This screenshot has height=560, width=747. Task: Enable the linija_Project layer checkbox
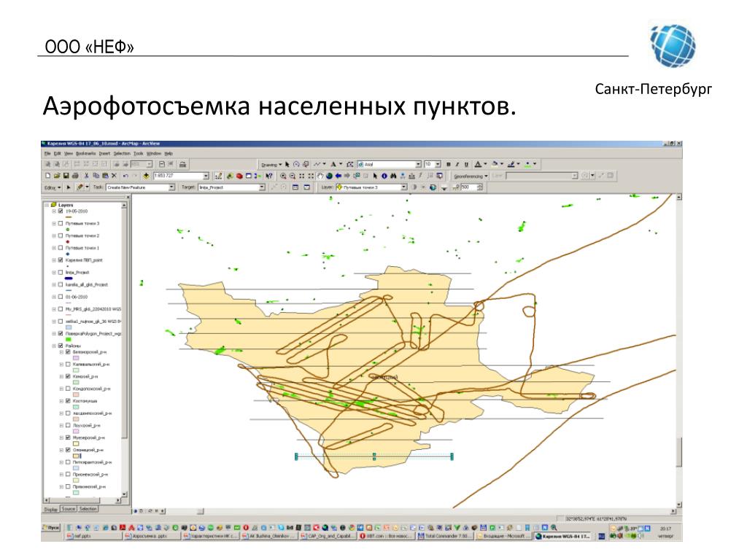tap(61, 273)
